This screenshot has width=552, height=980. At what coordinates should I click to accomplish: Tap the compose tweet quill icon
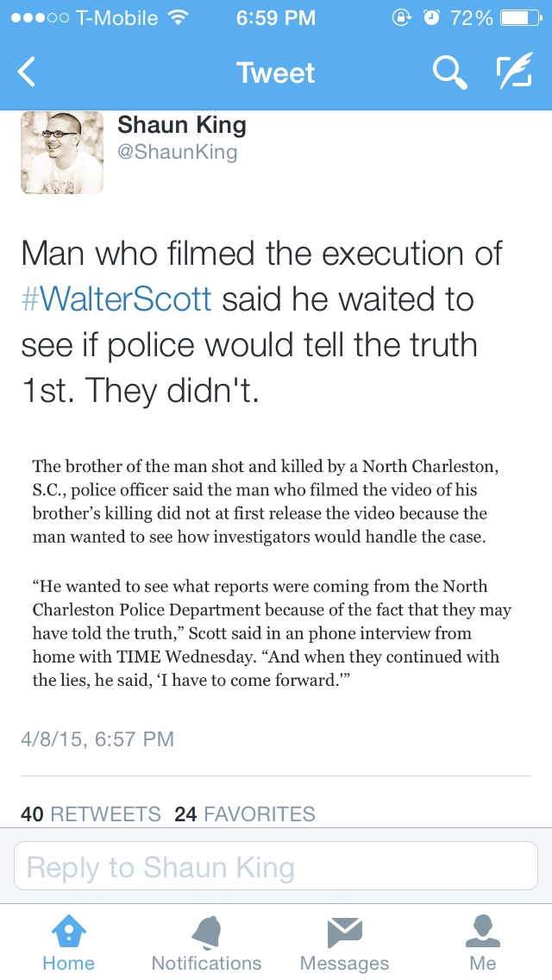click(515, 72)
